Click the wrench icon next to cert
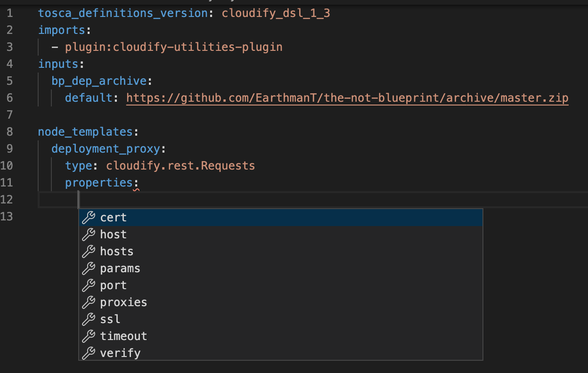This screenshot has width=588, height=373. [x=89, y=218]
